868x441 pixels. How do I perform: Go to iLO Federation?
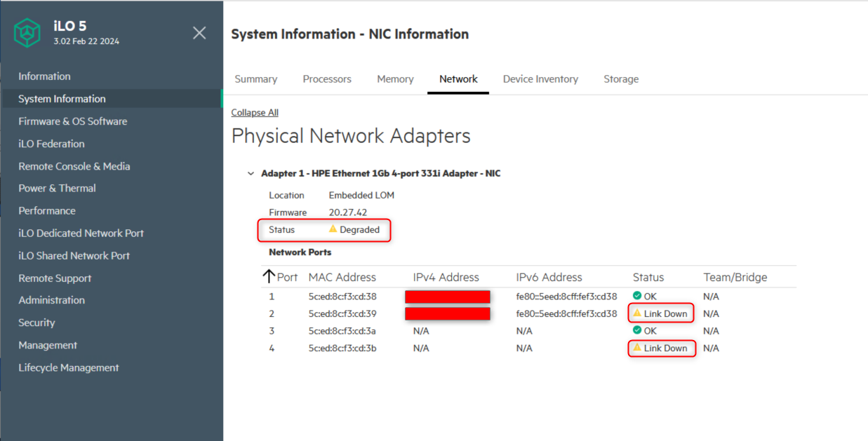pyautogui.click(x=51, y=144)
